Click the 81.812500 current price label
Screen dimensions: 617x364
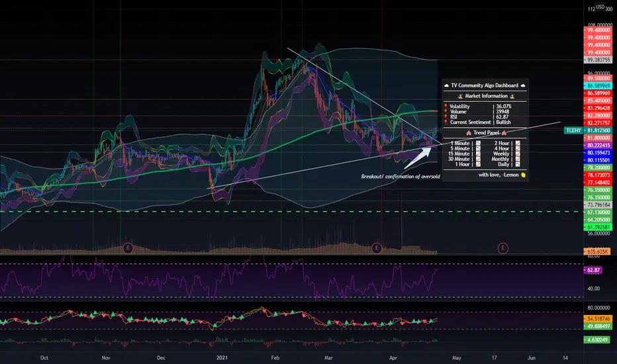pyautogui.click(x=598, y=130)
